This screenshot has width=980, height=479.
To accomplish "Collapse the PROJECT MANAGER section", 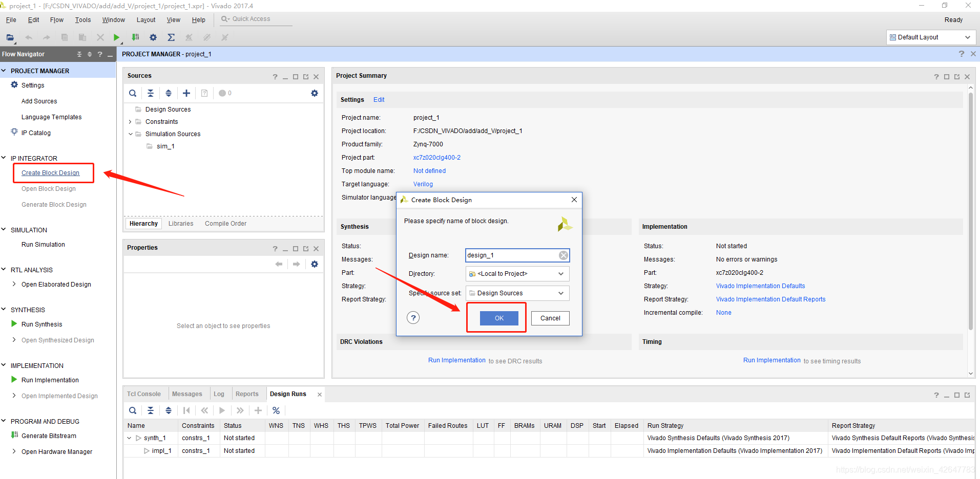I will [x=4, y=71].
